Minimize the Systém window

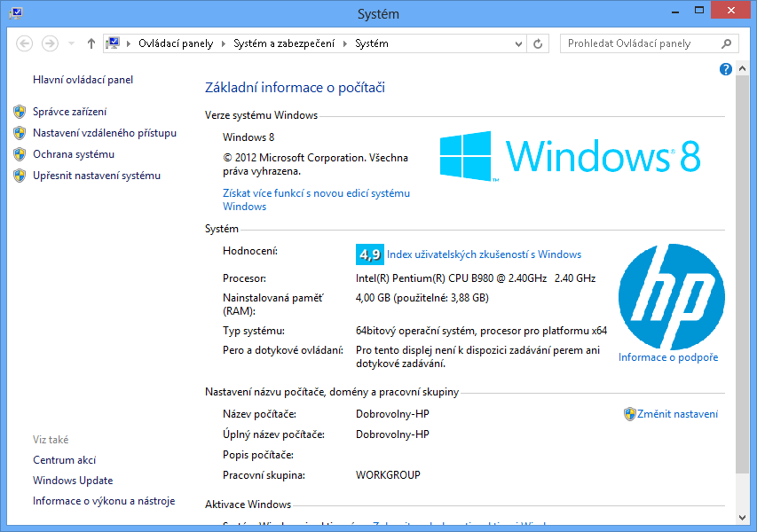point(675,11)
